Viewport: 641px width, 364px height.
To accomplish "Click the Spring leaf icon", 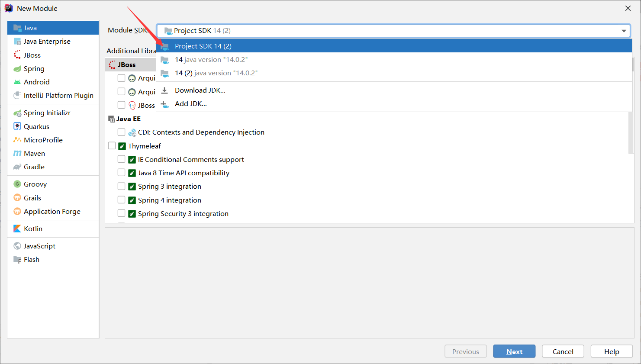I will pyautogui.click(x=17, y=68).
